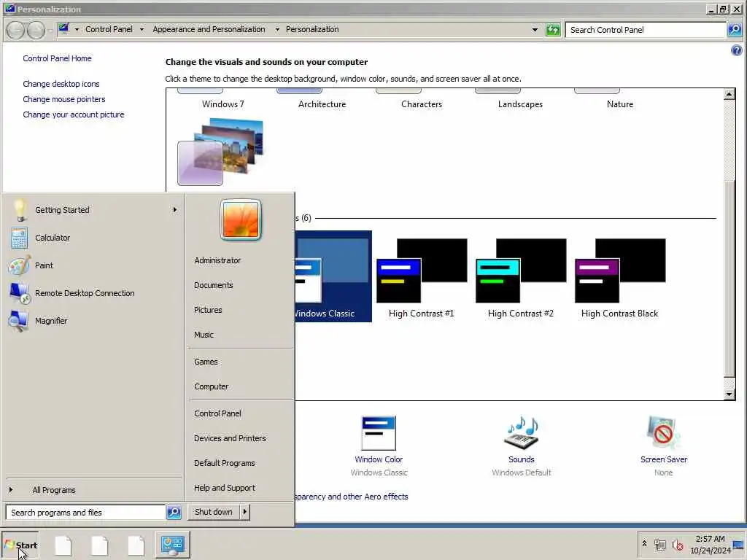Open Games in Start menu
The height and width of the screenshot is (560, 747).
coord(206,362)
